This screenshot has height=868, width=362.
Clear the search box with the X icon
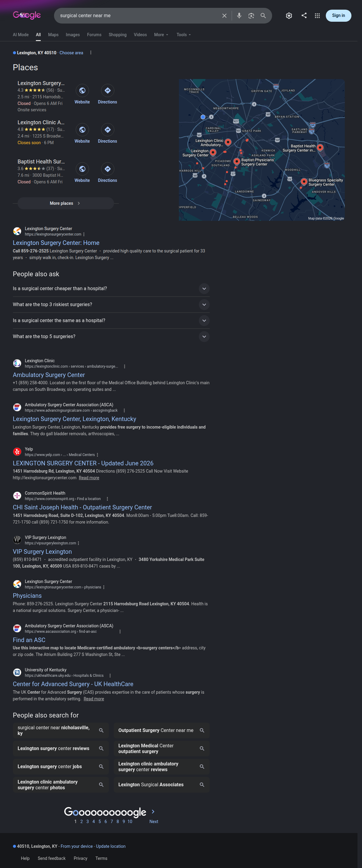pyautogui.click(x=224, y=16)
